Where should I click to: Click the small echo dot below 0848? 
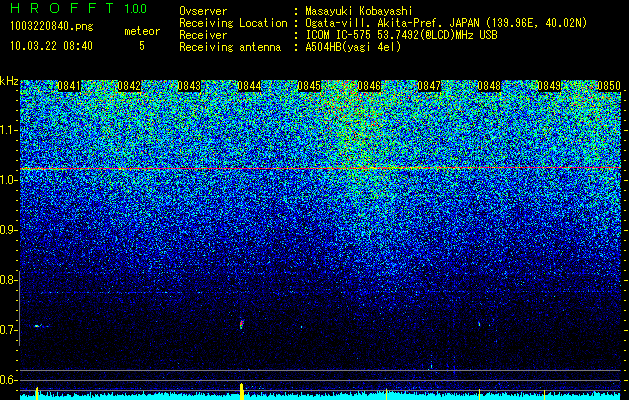tap(479, 323)
